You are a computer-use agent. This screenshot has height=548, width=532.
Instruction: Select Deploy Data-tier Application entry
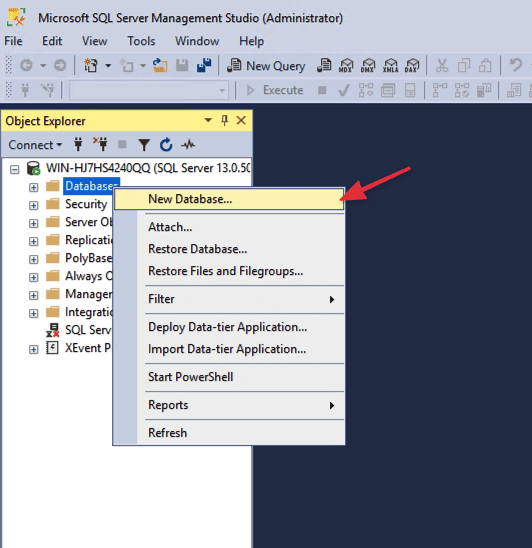pos(229,327)
